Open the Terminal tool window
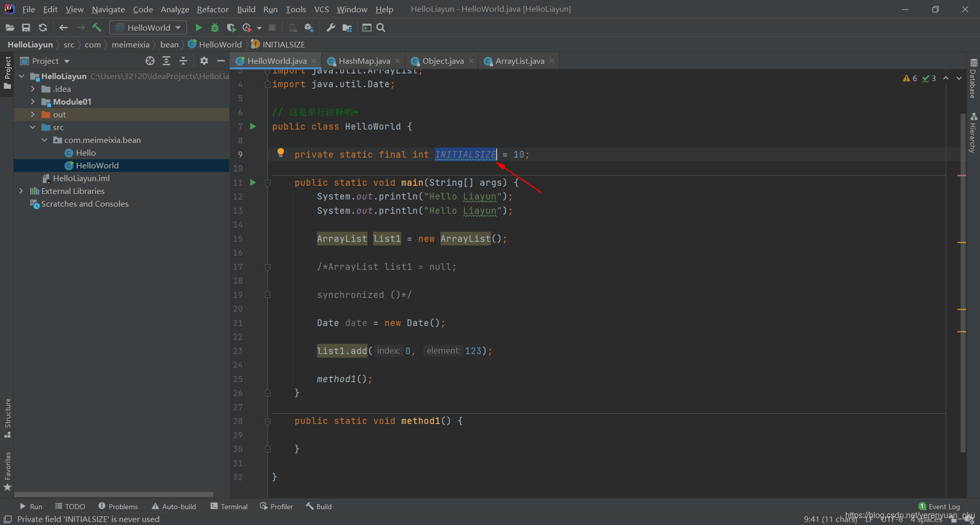 [x=229, y=507]
